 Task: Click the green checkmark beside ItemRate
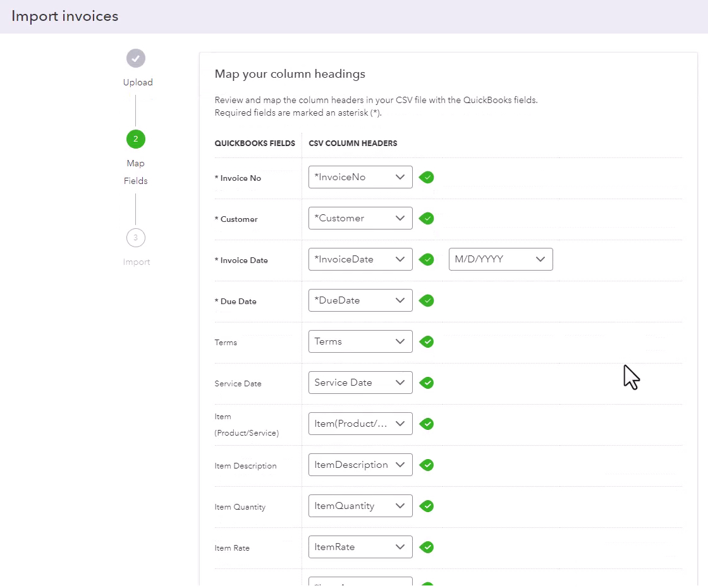426,548
